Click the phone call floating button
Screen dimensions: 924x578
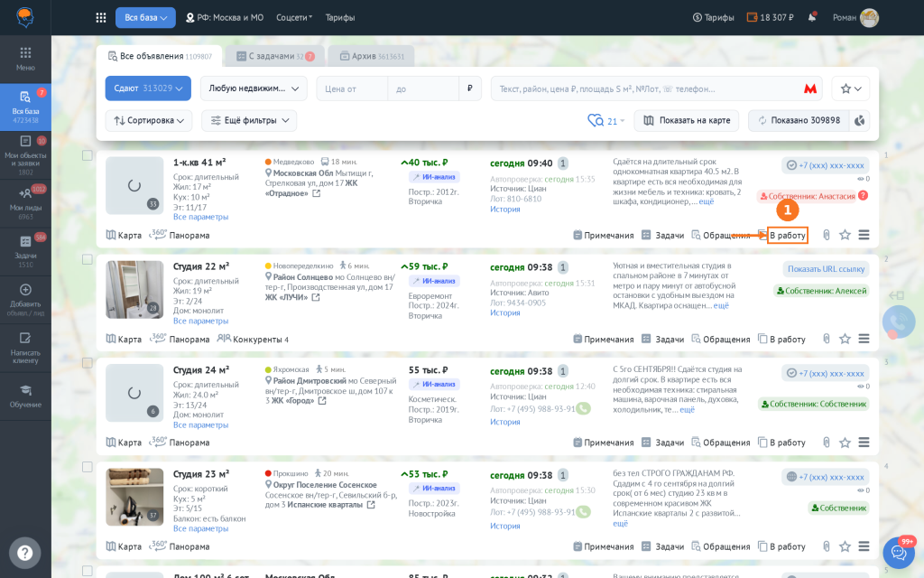coord(899,322)
